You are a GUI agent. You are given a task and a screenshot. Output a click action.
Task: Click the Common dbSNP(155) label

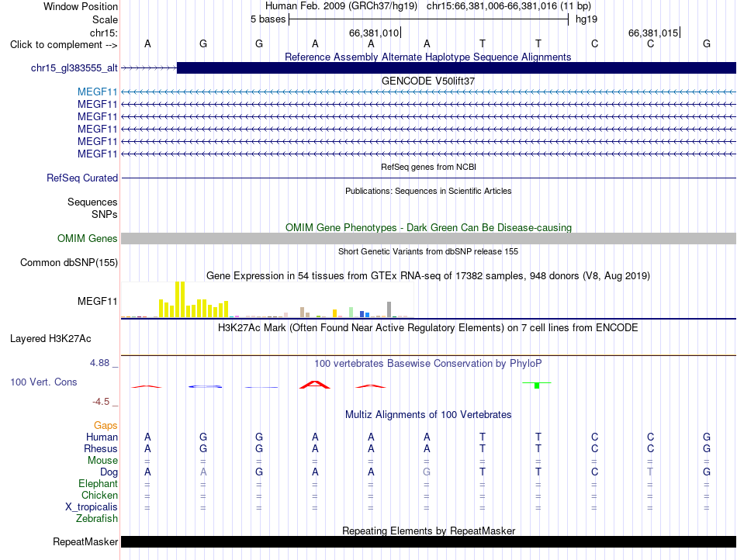coord(69,263)
